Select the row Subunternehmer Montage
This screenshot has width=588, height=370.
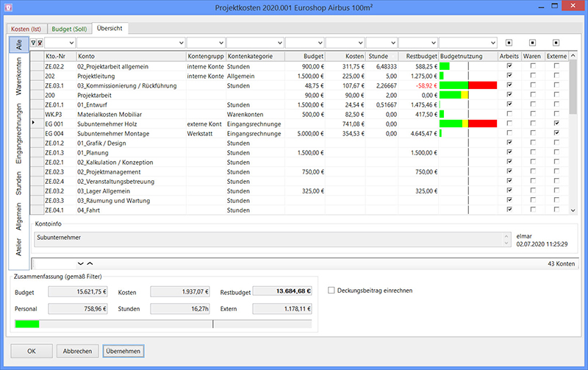(300, 133)
